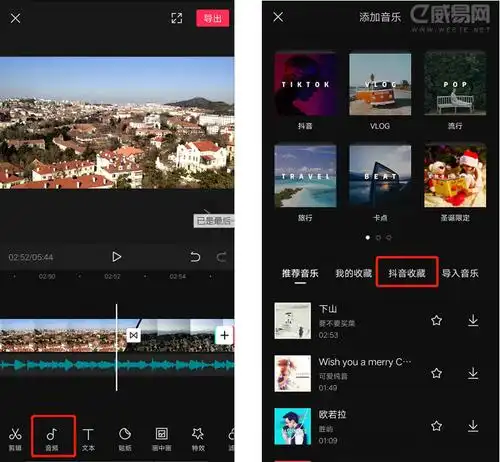Screen dimensions: 500x462
Task: Select the first video clip in timeline
Action: tap(63, 335)
